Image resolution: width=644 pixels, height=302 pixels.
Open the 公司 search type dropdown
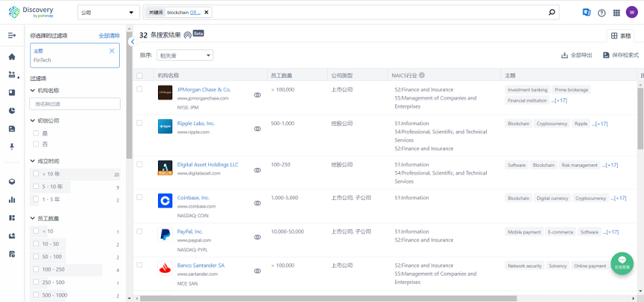click(x=109, y=13)
